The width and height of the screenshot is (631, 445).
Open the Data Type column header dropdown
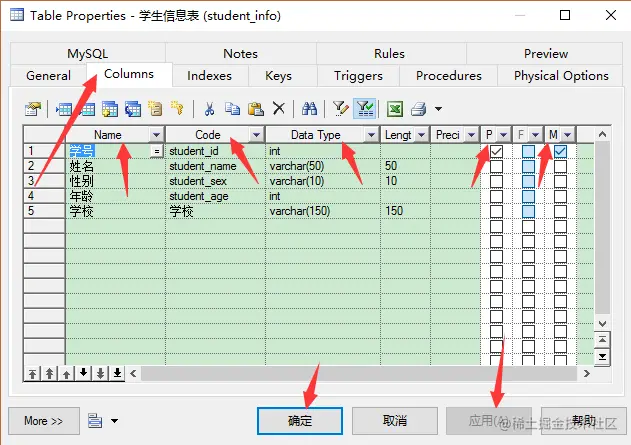pyautogui.click(x=371, y=135)
